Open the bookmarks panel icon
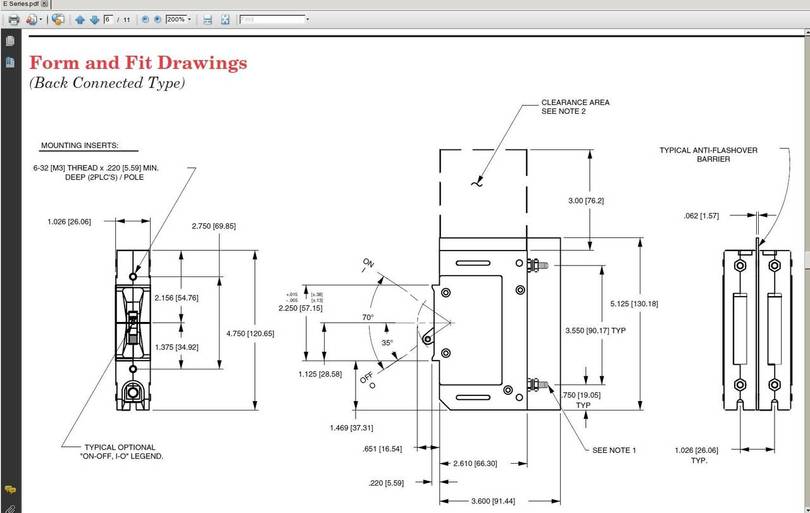The height and width of the screenshot is (513, 810). (10, 63)
